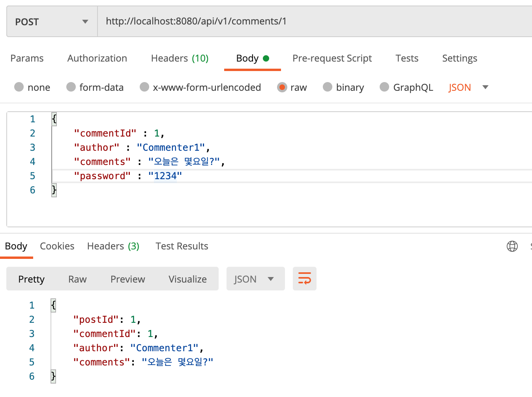532x397 pixels.
Task: Click line number 2 in the response gutter
Action: coord(32,320)
